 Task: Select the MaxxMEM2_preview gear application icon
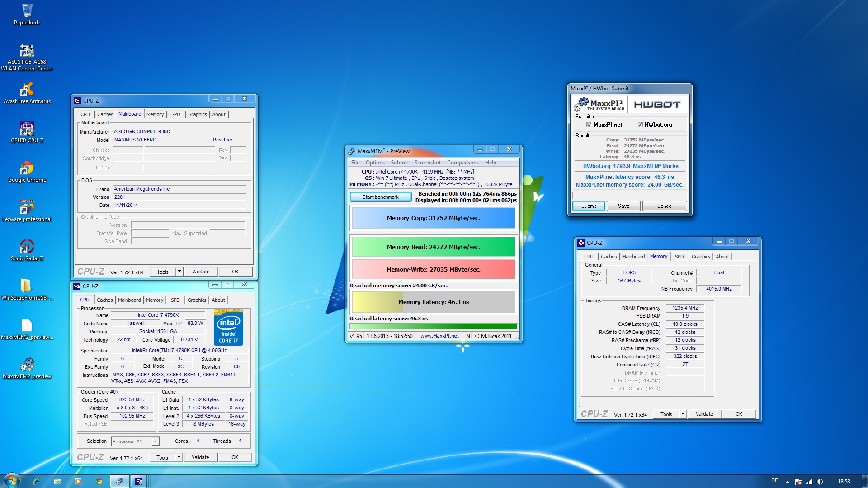tap(27, 368)
